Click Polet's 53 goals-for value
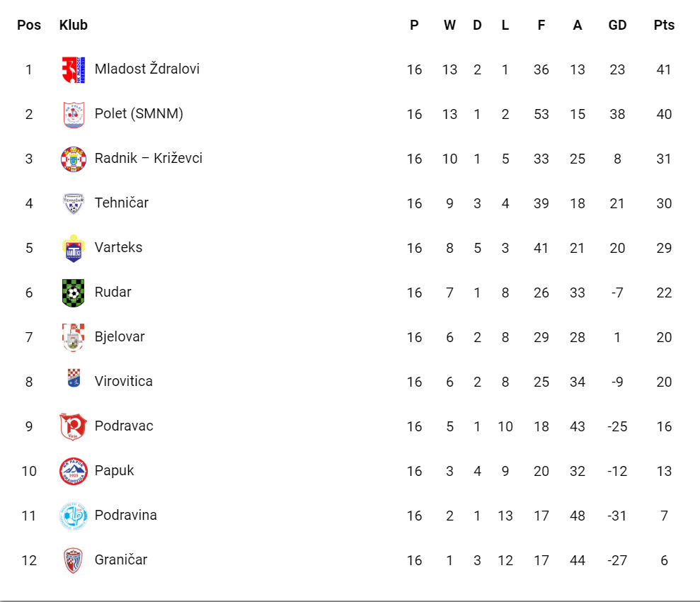Image resolution: width=700 pixels, height=602 pixels. 541,114
